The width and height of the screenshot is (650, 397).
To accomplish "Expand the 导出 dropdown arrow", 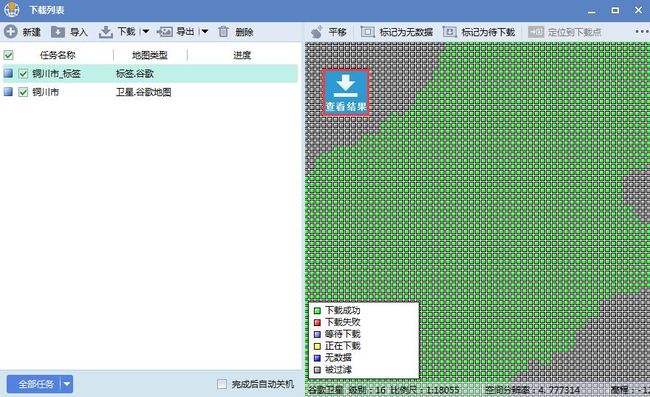I will [x=204, y=32].
